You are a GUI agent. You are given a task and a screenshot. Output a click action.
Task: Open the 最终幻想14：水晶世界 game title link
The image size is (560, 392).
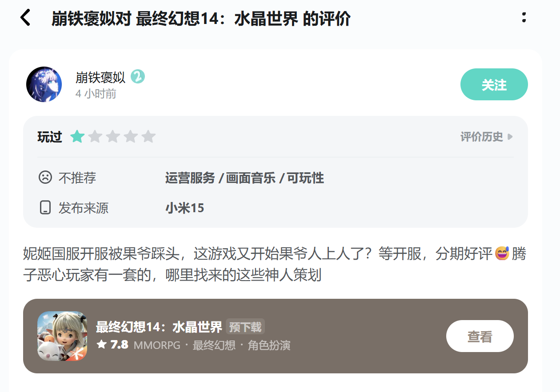coord(159,327)
